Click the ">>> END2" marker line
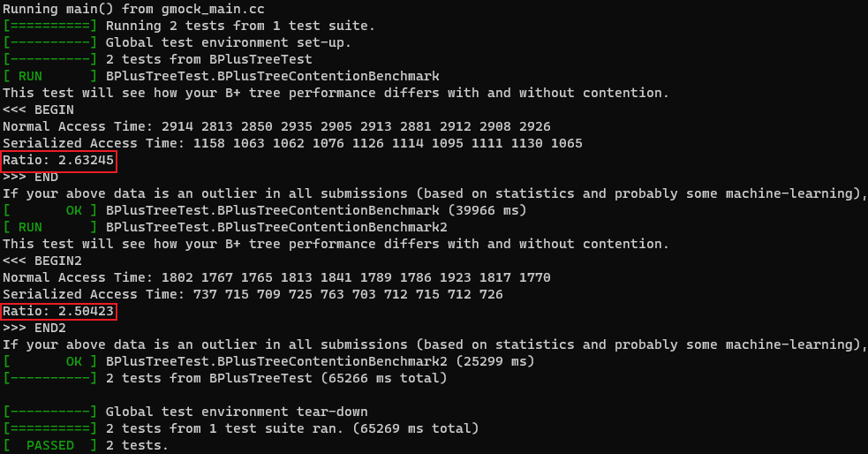Screen dimensions: 868x454 [34, 328]
